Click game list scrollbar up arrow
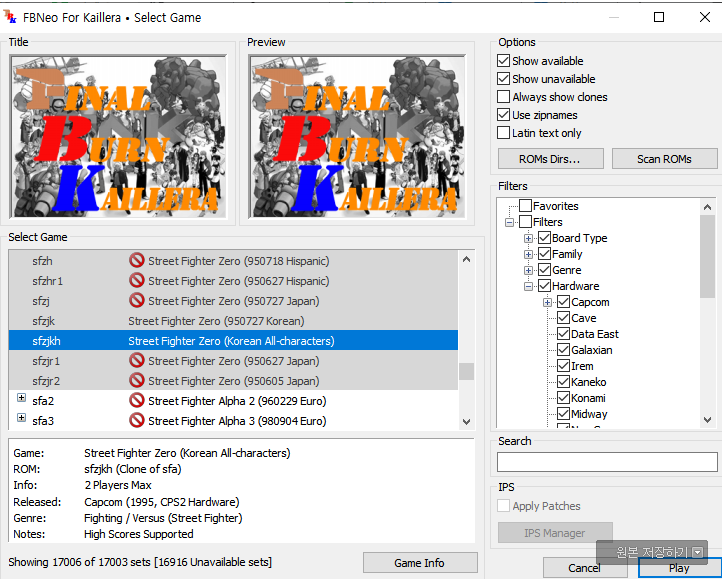This screenshot has height=583, width=726. (x=467, y=260)
